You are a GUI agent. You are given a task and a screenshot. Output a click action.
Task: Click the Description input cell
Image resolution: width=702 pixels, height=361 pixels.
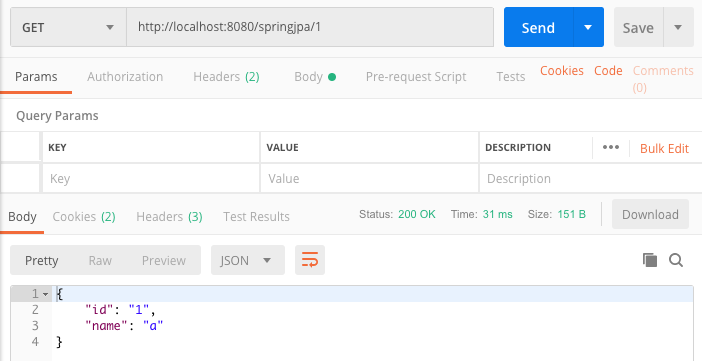click(x=591, y=179)
